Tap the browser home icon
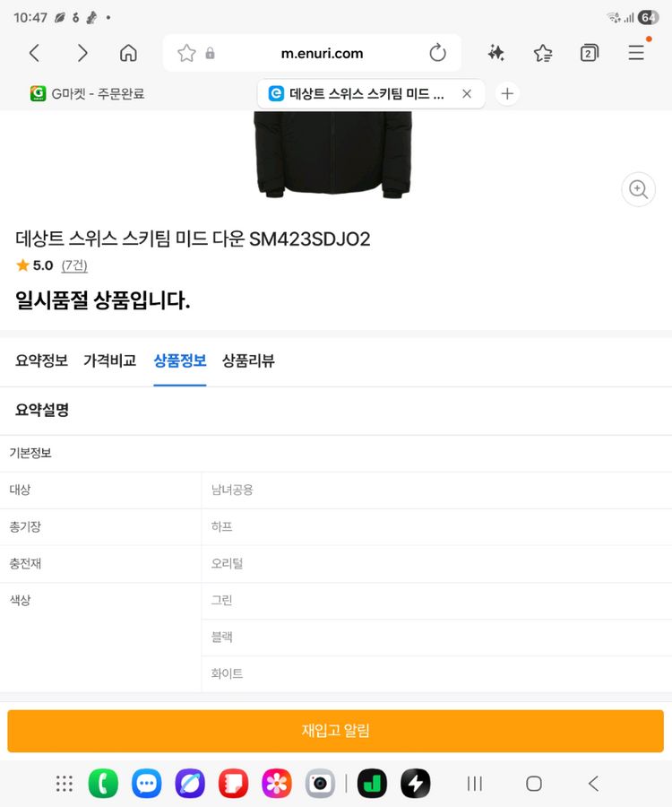 coord(128,53)
